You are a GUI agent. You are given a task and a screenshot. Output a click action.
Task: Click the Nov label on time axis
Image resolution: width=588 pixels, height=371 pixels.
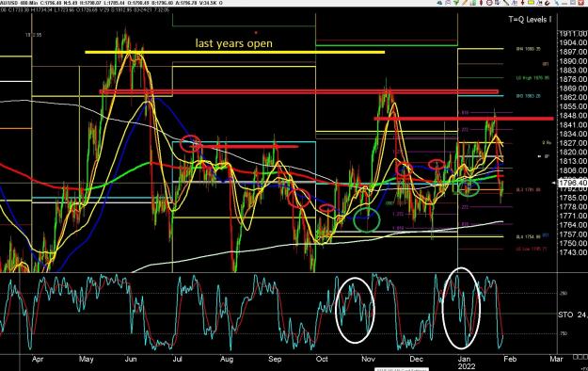tap(368, 359)
